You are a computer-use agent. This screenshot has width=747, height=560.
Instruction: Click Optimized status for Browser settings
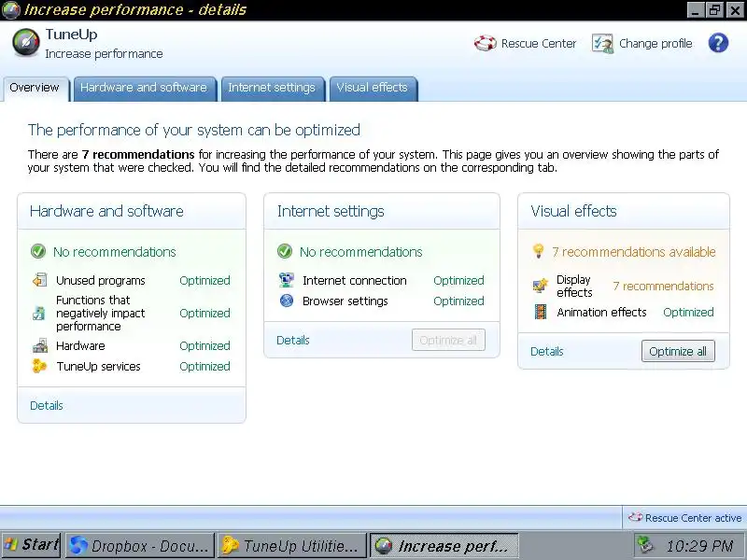click(x=458, y=301)
